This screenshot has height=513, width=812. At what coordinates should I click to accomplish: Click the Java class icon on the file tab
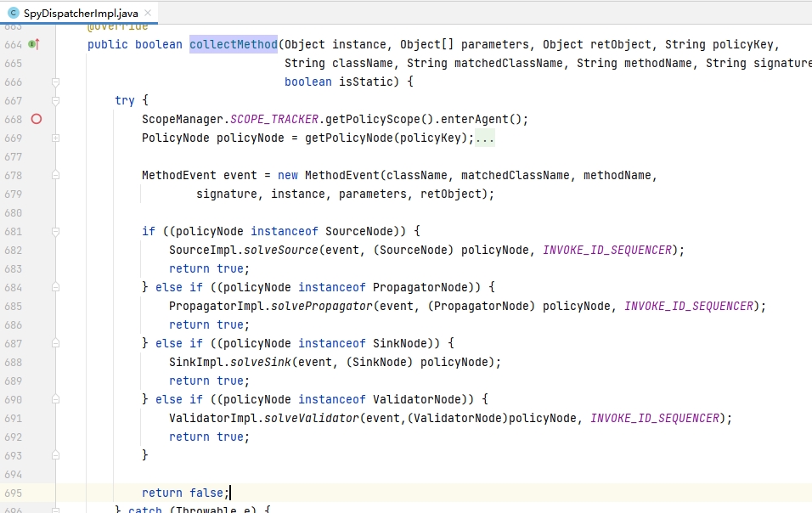click(x=13, y=13)
